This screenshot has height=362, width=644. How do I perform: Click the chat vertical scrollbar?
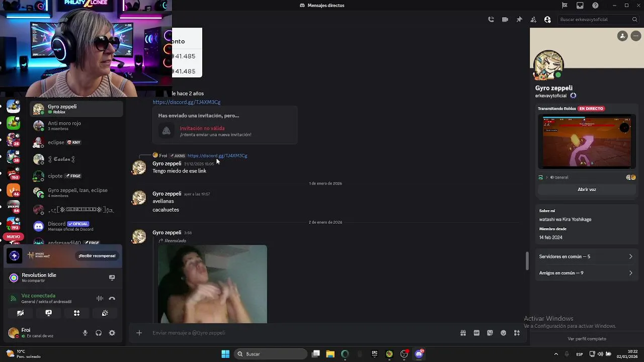coord(527,260)
